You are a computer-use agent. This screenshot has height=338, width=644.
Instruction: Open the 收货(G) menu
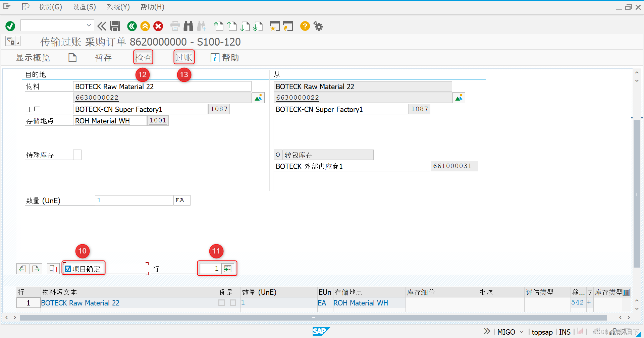[50, 7]
